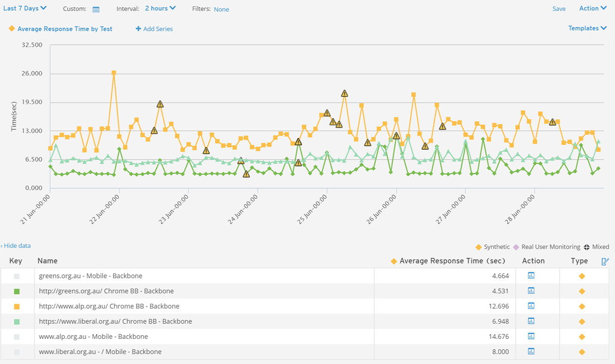Click the Key column header

coord(16,261)
